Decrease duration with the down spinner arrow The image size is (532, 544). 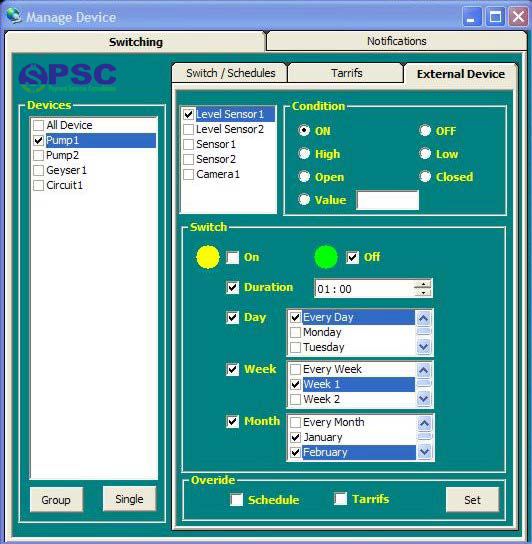pyautogui.click(x=423, y=293)
